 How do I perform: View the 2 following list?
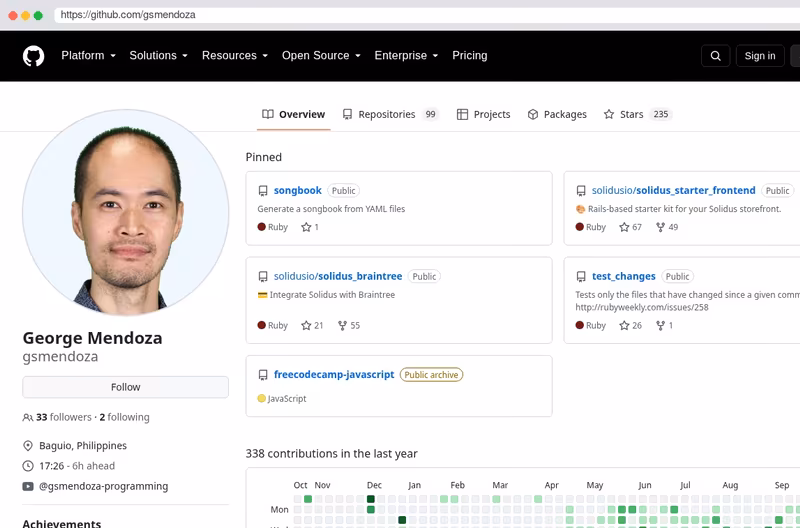click(x=124, y=417)
